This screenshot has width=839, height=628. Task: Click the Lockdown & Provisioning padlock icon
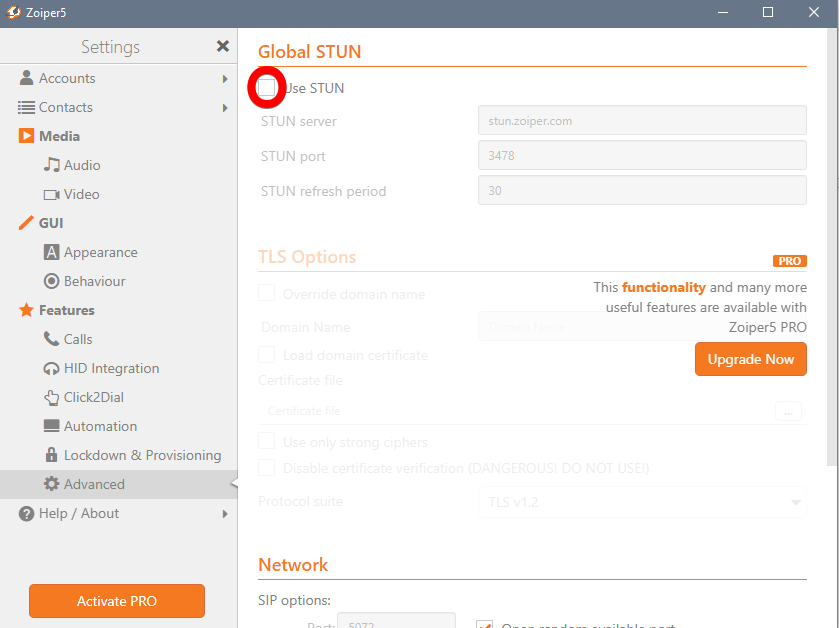pos(52,455)
